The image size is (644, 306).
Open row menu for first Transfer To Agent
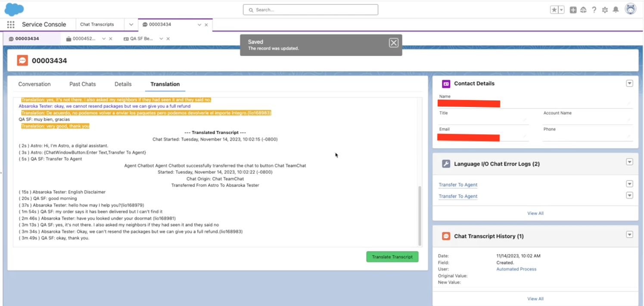629,184
